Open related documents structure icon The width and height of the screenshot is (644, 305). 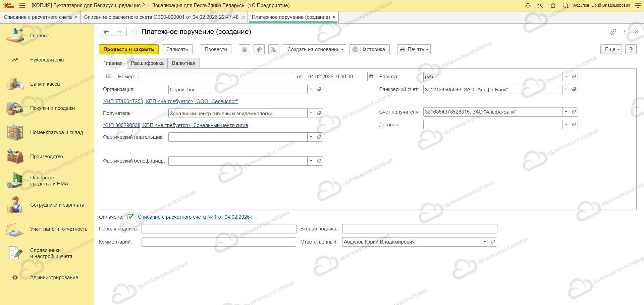pos(274,49)
